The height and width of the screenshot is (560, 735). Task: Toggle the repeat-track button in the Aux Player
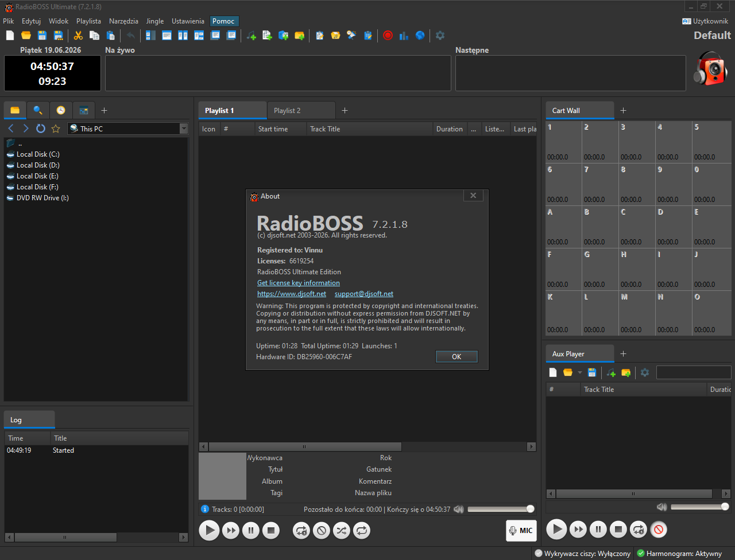[639, 529]
